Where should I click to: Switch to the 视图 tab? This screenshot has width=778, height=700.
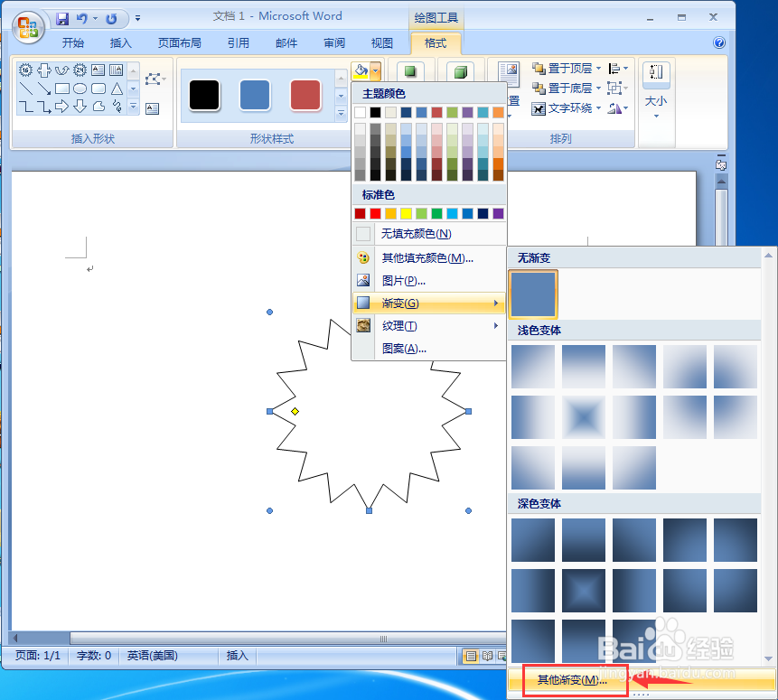point(382,43)
